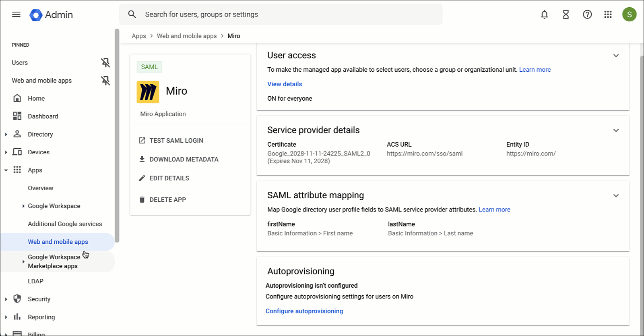Image resolution: width=644 pixels, height=336 pixels.
Task: Expand Google Workspace submenu arrow
Action: pyautogui.click(x=23, y=206)
